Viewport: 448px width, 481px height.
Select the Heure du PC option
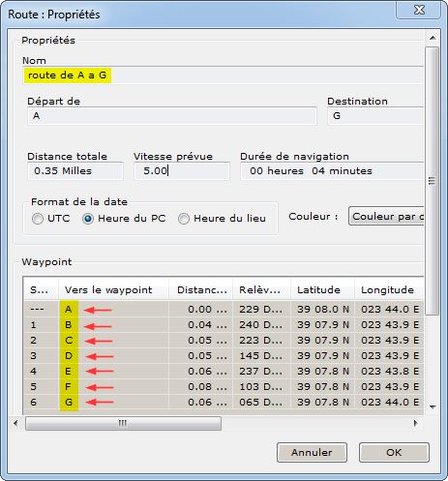point(88,219)
